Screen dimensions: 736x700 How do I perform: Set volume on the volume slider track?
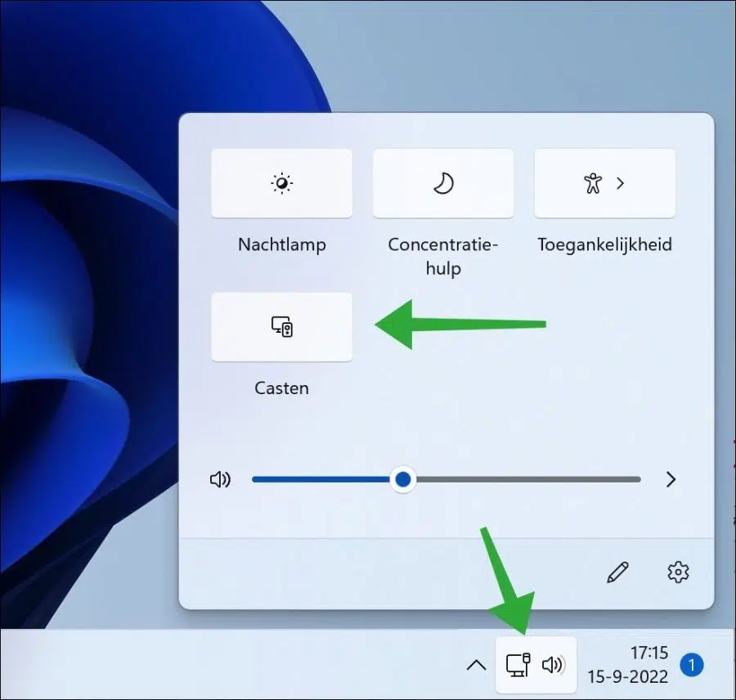(447, 479)
